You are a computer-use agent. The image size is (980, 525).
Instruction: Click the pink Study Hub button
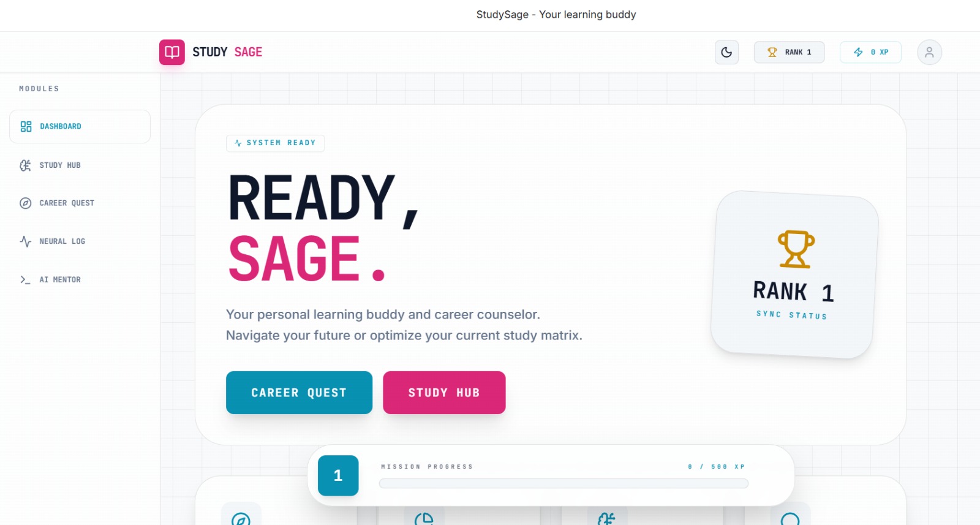coord(444,393)
